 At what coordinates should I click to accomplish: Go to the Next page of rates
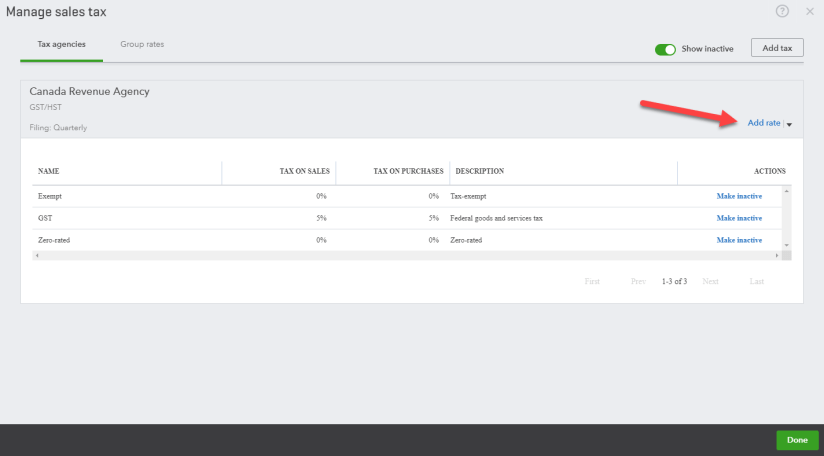(710, 282)
